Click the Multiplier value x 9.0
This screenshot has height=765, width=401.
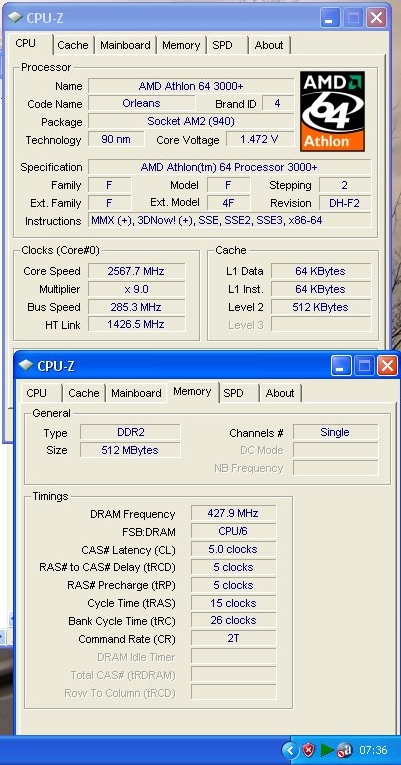click(137, 289)
